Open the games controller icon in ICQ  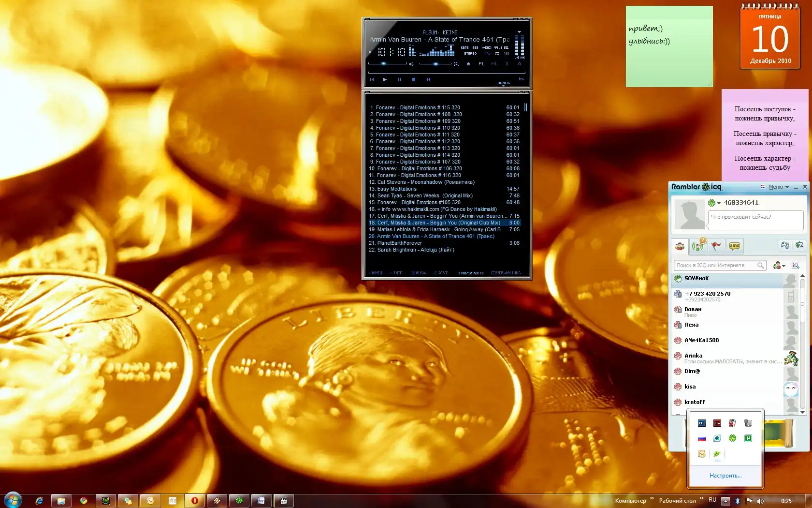click(784, 246)
